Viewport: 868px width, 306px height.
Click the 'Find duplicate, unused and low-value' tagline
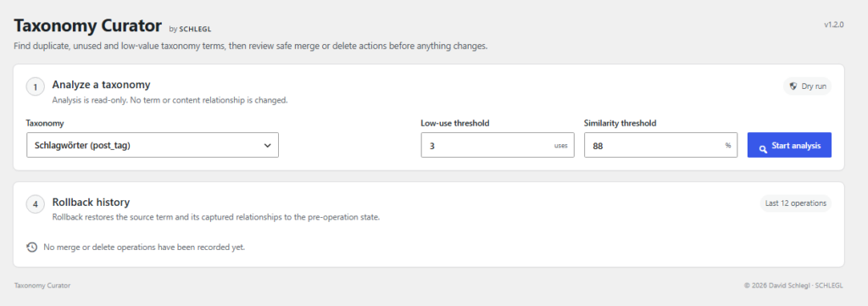(x=251, y=46)
